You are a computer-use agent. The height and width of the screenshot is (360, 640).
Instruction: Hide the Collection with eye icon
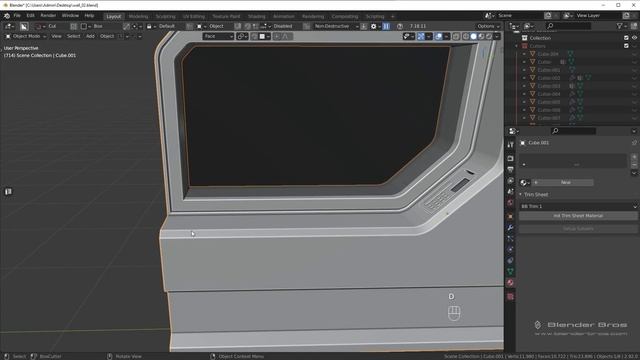(x=634, y=38)
